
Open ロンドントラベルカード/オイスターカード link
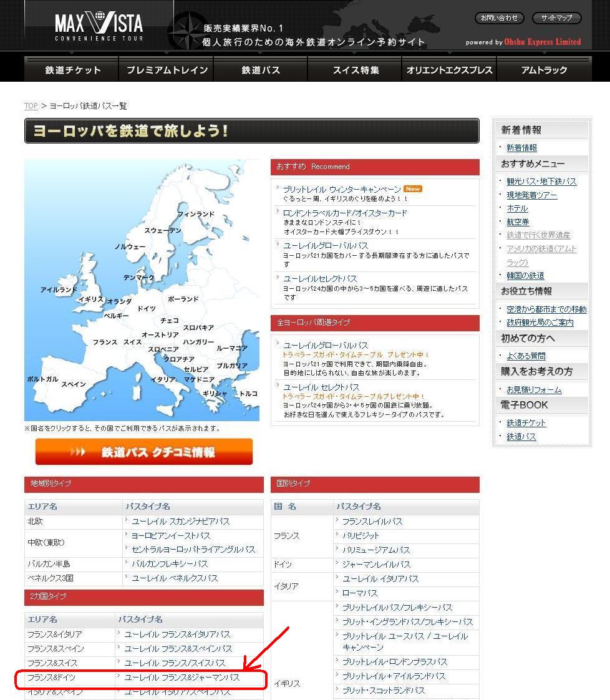pos(345,213)
